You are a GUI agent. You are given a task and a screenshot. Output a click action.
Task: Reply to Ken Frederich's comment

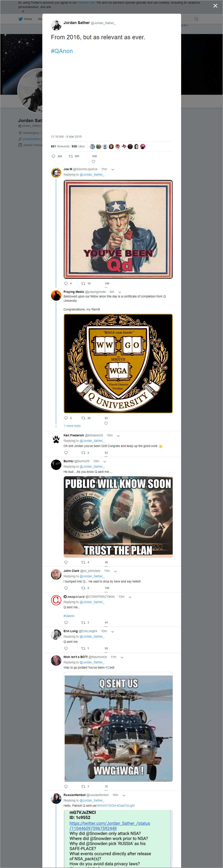pos(66,452)
